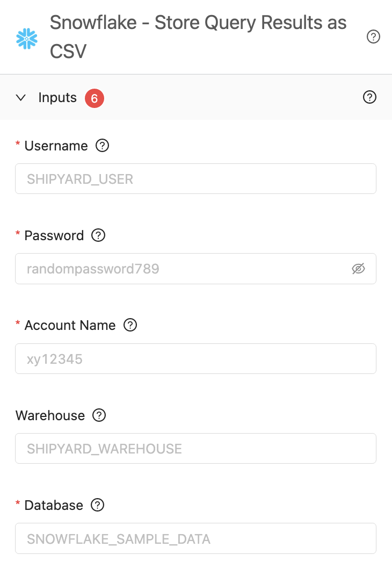This screenshot has width=392, height=576.
Task: Click the help icon beside Username
Action: coord(103,146)
